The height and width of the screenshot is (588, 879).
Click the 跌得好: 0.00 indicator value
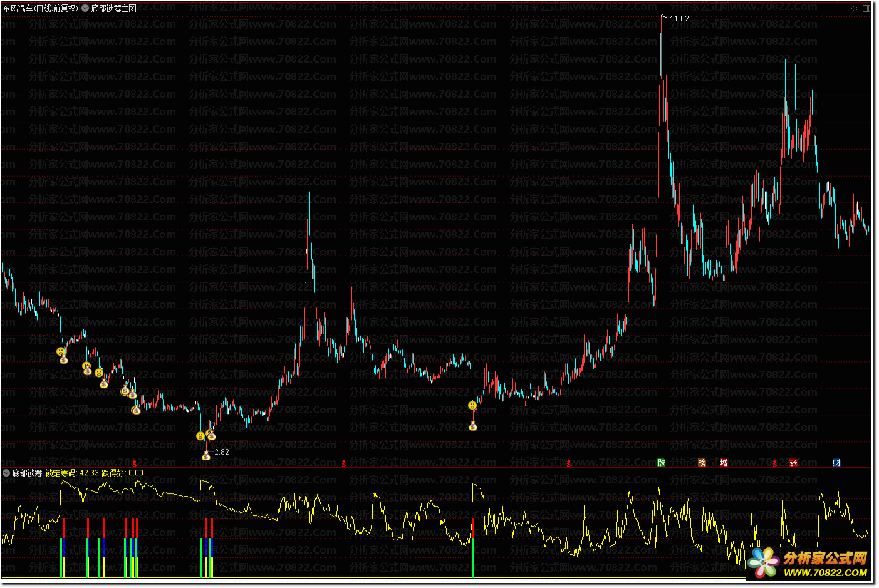(x=123, y=473)
